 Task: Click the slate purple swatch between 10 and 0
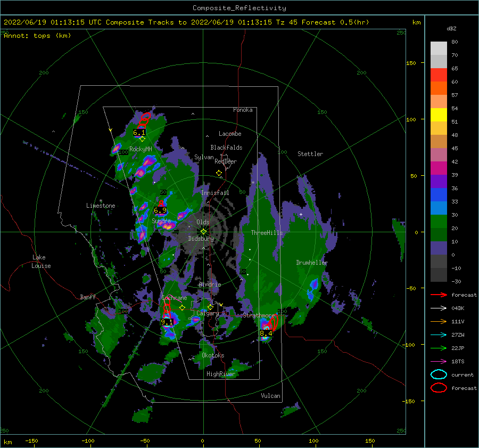tap(439, 248)
